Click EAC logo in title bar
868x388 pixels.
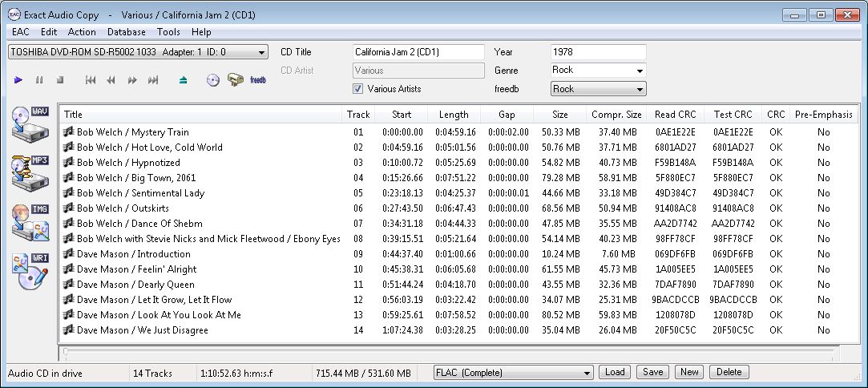[x=14, y=15]
